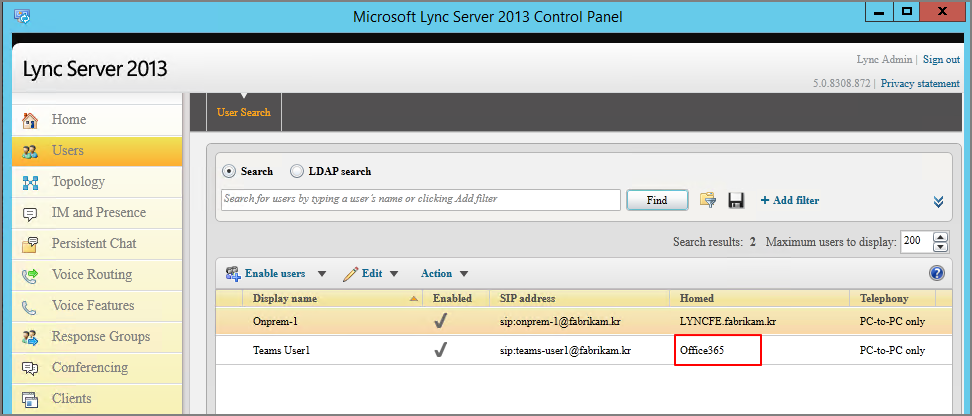Open saved query folder icon
This screenshot has height=416, width=972.
(707, 200)
